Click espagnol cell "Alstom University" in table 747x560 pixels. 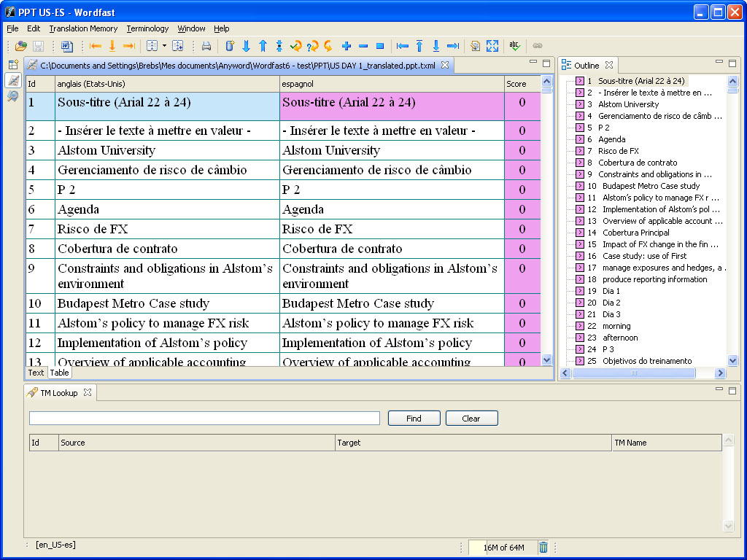coord(392,150)
